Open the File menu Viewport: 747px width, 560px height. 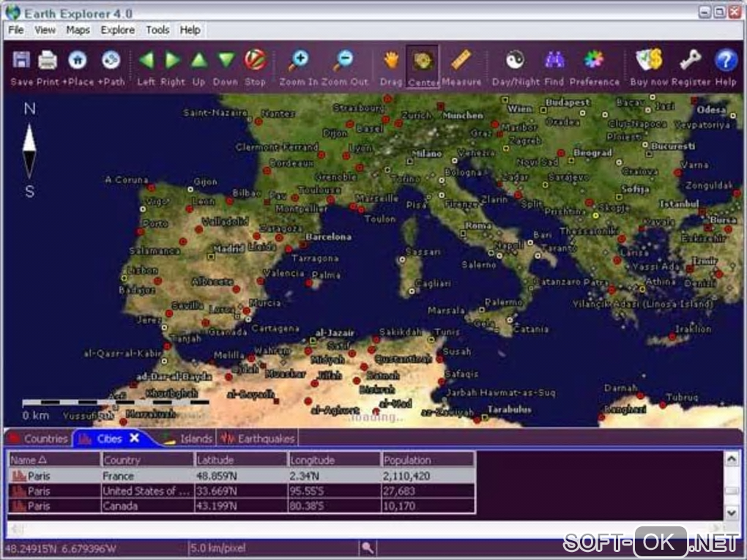(15, 30)
